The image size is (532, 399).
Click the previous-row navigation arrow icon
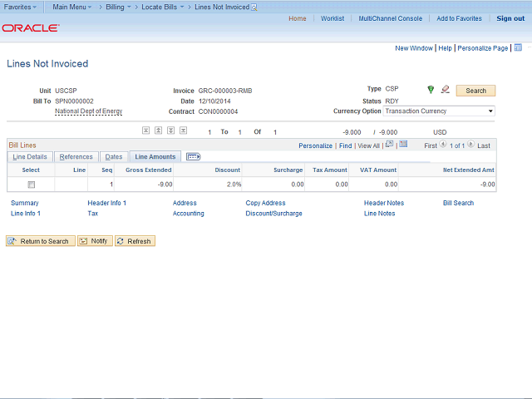pos(159,131)
